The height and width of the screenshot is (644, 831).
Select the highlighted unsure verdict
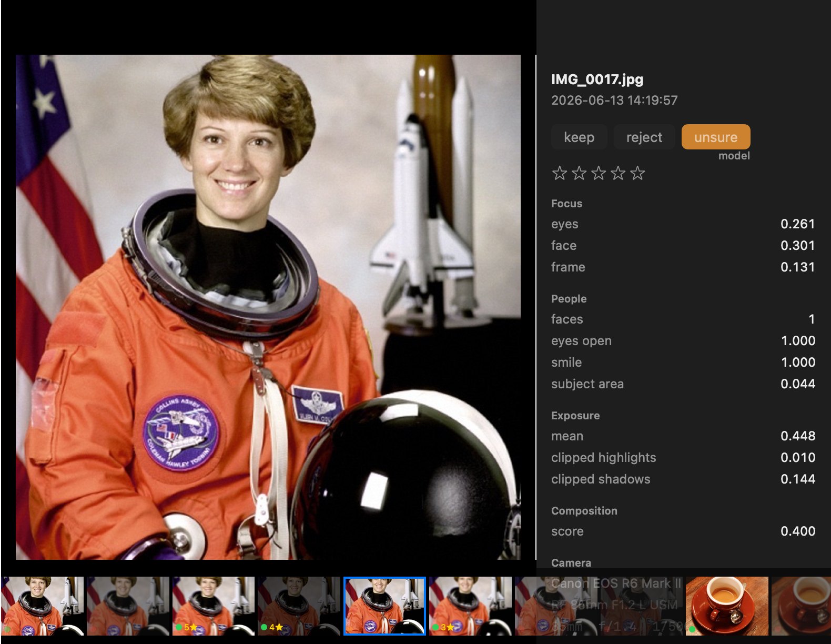tap(716, 137)
